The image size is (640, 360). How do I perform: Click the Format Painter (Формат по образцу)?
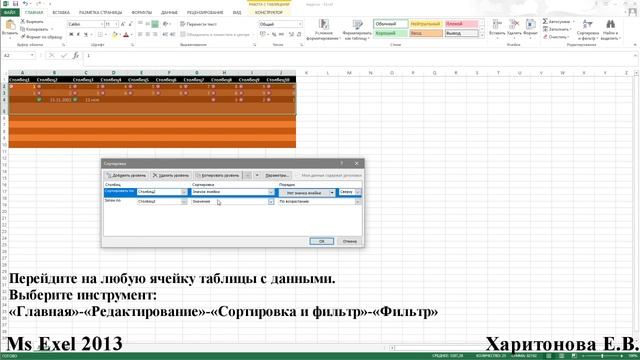coord(41,37)
